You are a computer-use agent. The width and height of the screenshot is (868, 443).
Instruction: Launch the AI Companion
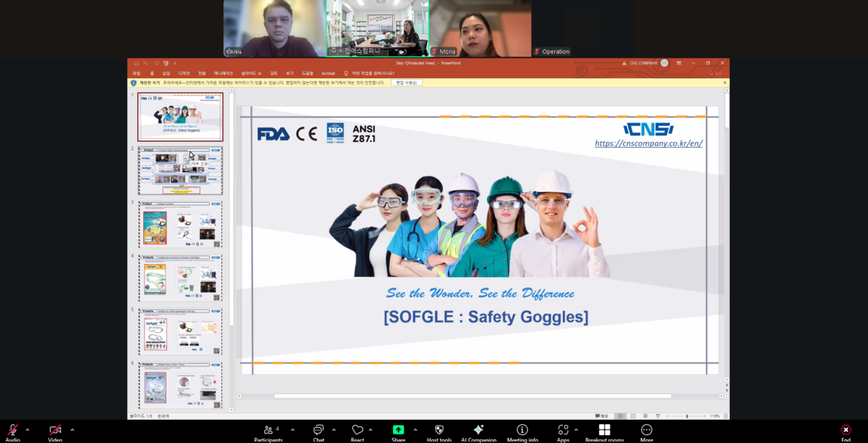pos(478,431)
